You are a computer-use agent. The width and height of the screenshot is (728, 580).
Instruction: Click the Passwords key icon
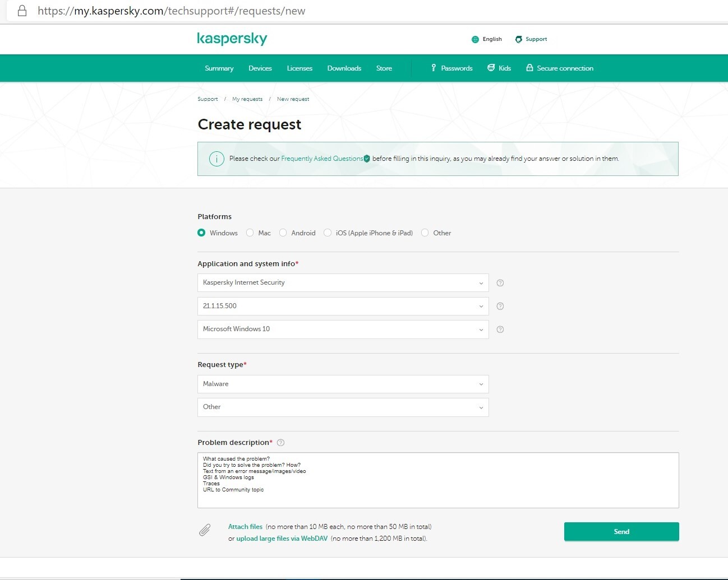(434, 68)
